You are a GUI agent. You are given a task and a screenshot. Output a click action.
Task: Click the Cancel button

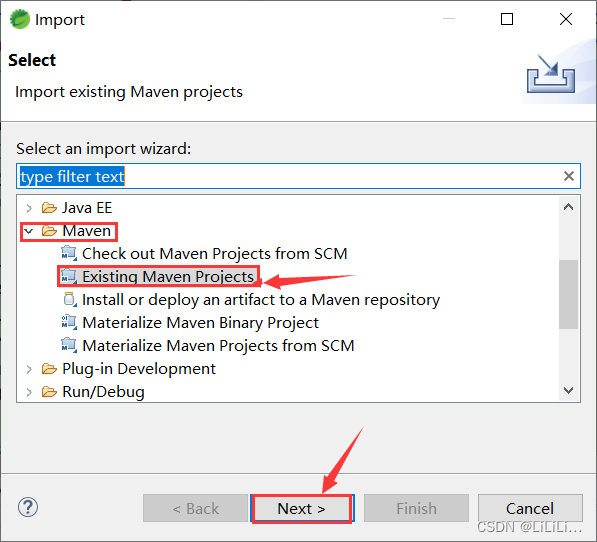pyautogui.click(x=530, y=509)
